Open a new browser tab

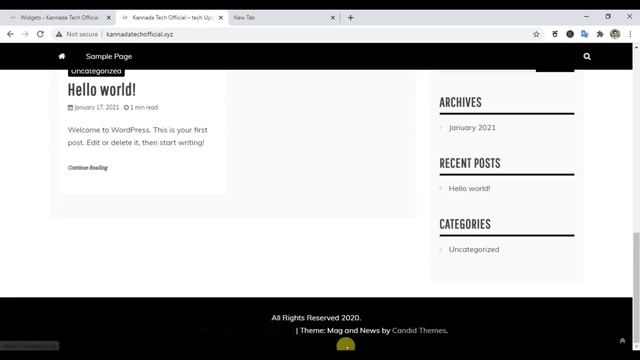(x=351, y=18)
